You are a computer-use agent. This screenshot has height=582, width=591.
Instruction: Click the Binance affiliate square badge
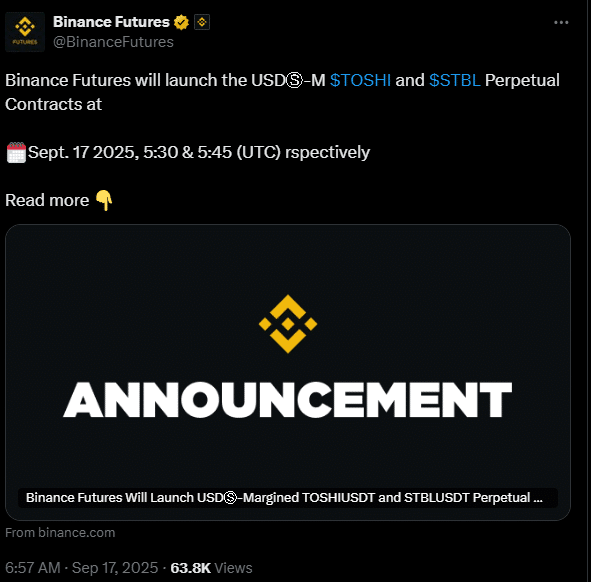(202, 22)
